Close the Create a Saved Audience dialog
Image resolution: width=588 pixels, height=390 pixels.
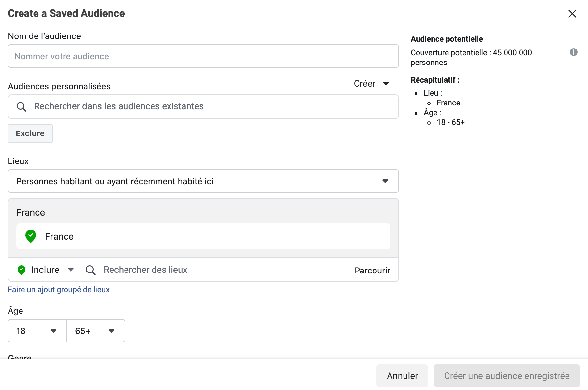coord(572,14)
